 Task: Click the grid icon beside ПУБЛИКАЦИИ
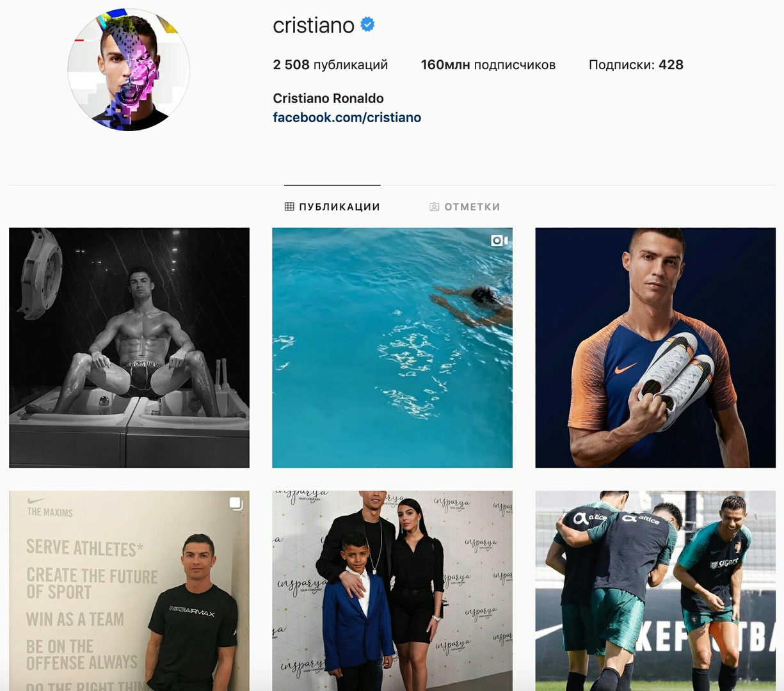point(289,207)
